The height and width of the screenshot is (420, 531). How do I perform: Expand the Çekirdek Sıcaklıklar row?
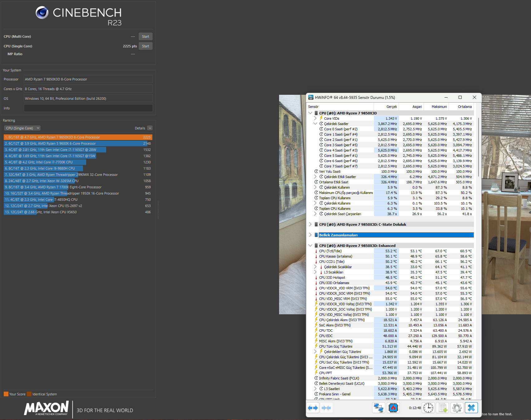[x=315, y=267]
